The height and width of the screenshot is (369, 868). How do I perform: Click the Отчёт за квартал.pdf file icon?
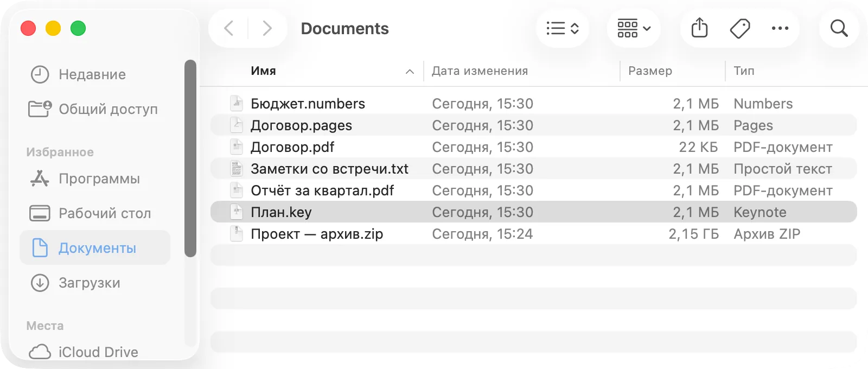coord(237,190)
